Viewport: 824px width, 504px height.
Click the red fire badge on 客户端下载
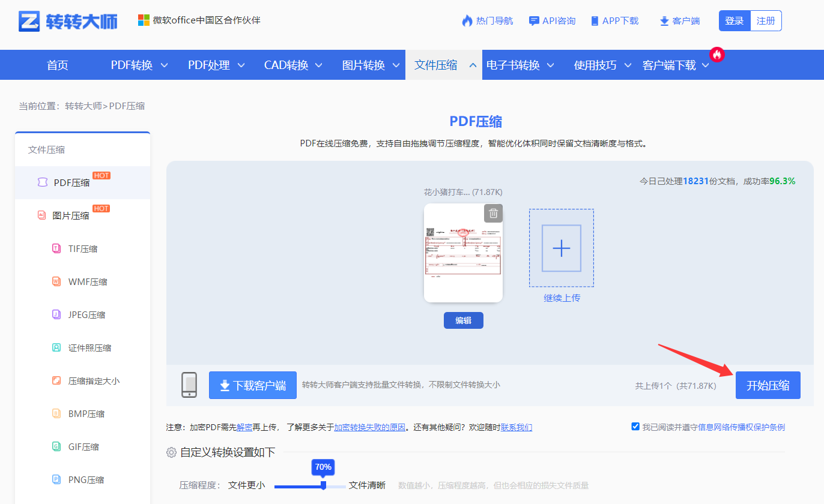tap(716, 54)
